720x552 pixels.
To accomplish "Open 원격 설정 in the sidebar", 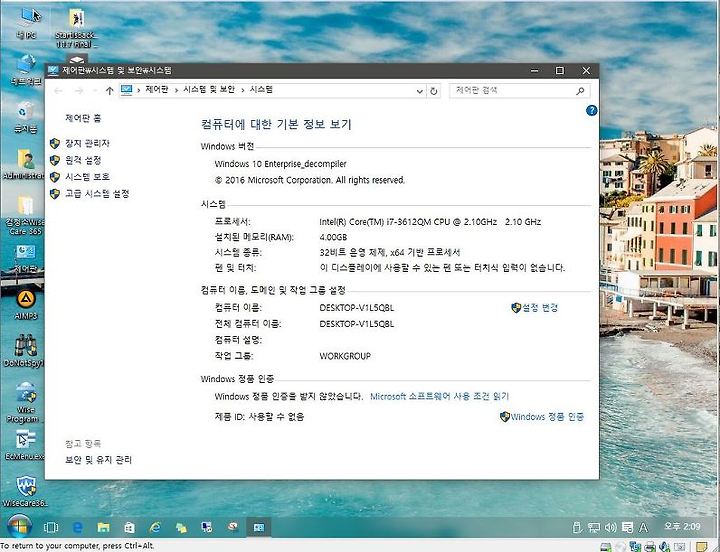I will click(x=83, y=160).
